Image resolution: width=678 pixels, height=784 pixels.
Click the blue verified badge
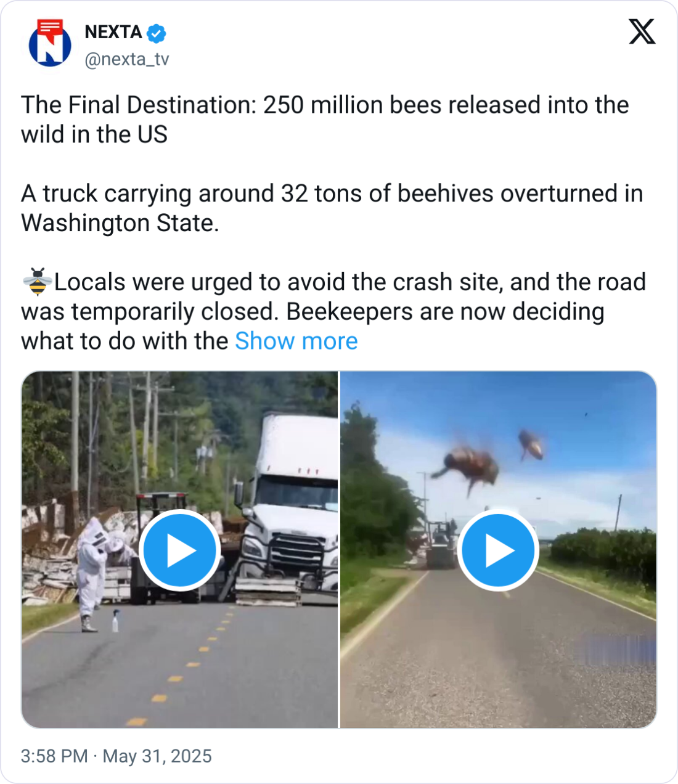tap(157, 33)
